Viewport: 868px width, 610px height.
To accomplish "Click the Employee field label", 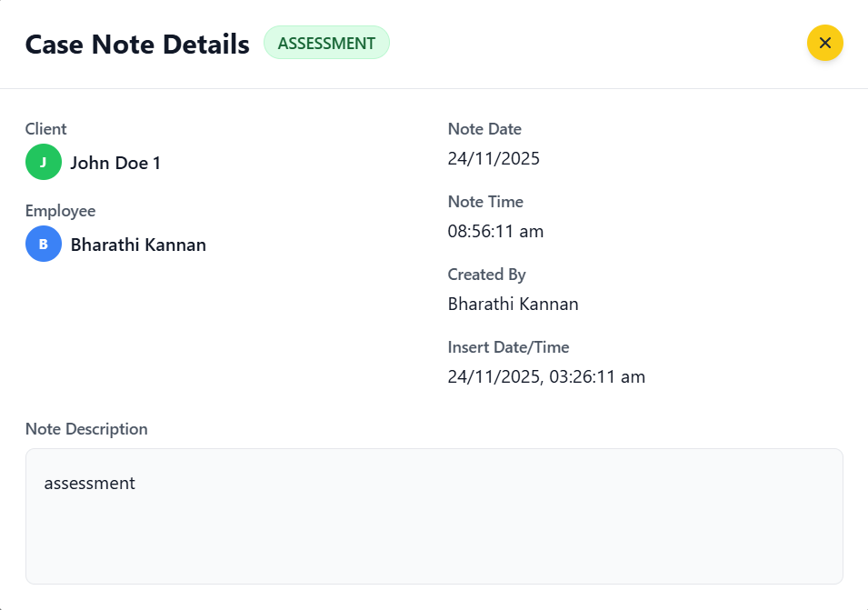I will click(60, 211).
